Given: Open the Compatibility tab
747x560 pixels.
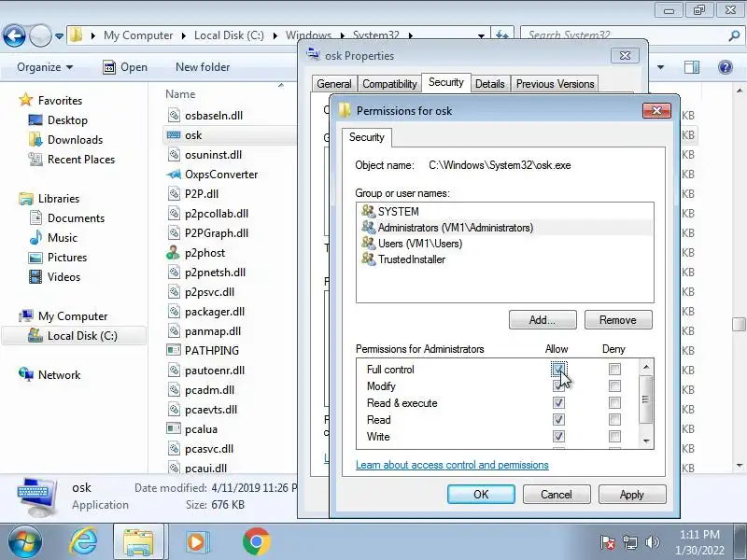Looking at the screenshot, I should click(389, 84).
